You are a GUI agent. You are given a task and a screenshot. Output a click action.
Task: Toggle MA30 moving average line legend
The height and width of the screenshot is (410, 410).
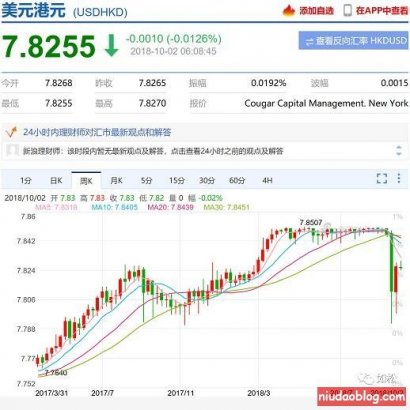(x=226, y=207)
